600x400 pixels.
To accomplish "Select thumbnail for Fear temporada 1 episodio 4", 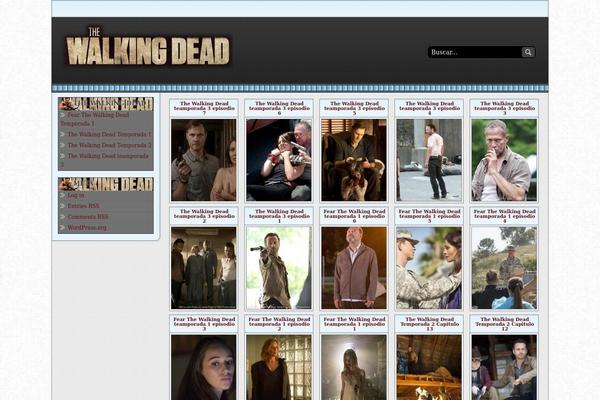I will tap(504, 268).
